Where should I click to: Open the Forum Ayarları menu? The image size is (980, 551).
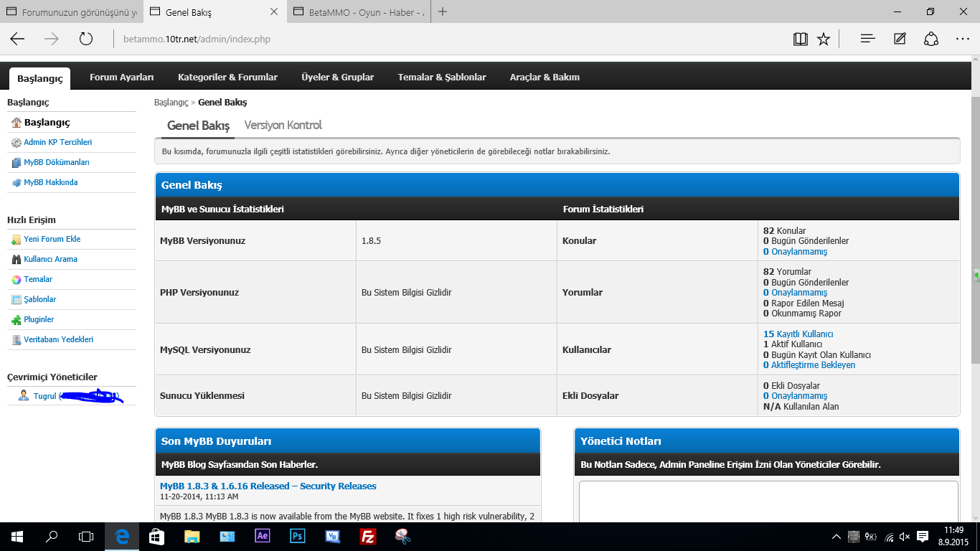(x=122, y=77)
